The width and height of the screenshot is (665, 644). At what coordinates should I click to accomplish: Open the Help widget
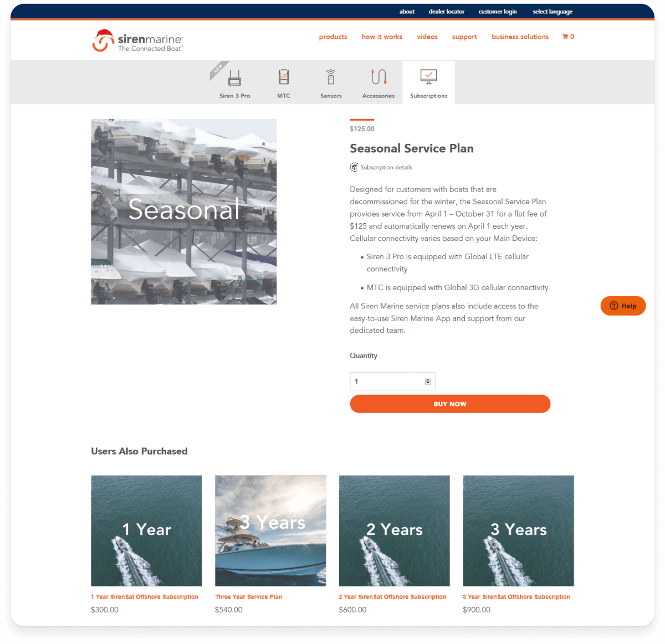[623, 306]
